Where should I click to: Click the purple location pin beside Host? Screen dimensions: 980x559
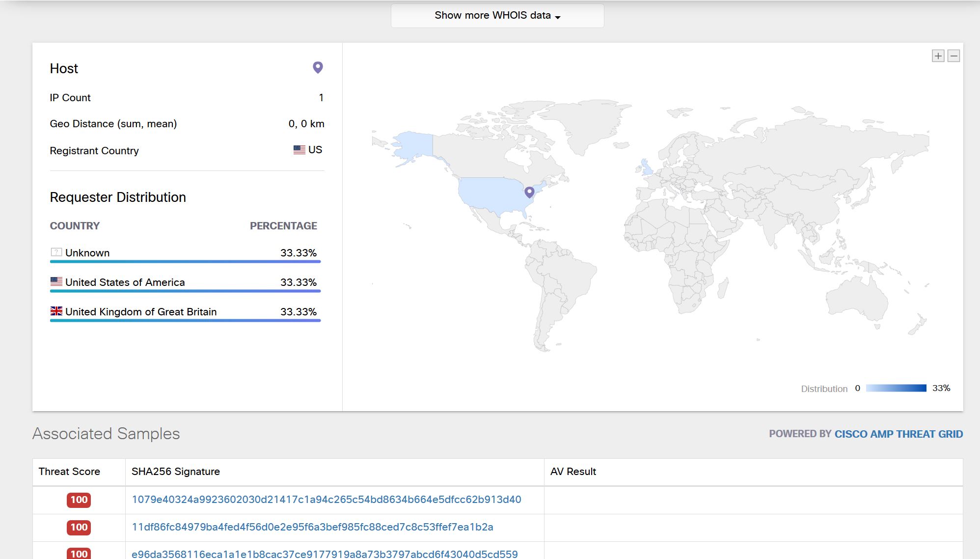click(x=318, y=67)
